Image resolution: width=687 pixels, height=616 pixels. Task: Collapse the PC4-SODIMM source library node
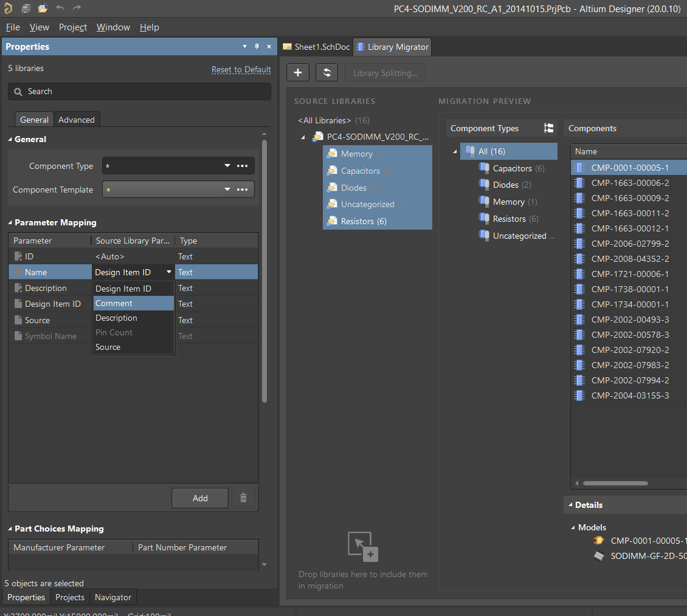[303, 136]
